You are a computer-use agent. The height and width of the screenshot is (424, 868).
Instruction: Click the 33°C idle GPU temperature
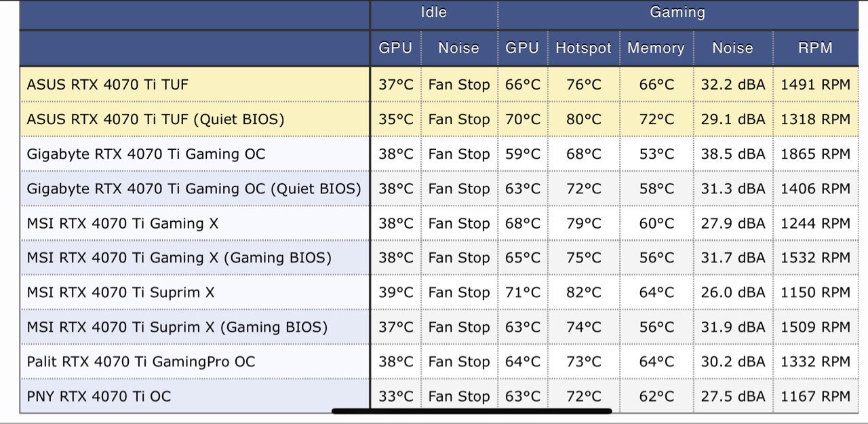click(395, 396)
